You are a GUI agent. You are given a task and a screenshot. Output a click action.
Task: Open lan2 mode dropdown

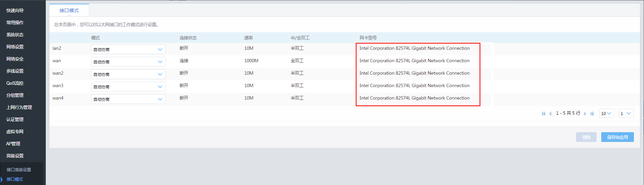pyautogui.click(x=128, y=49)
